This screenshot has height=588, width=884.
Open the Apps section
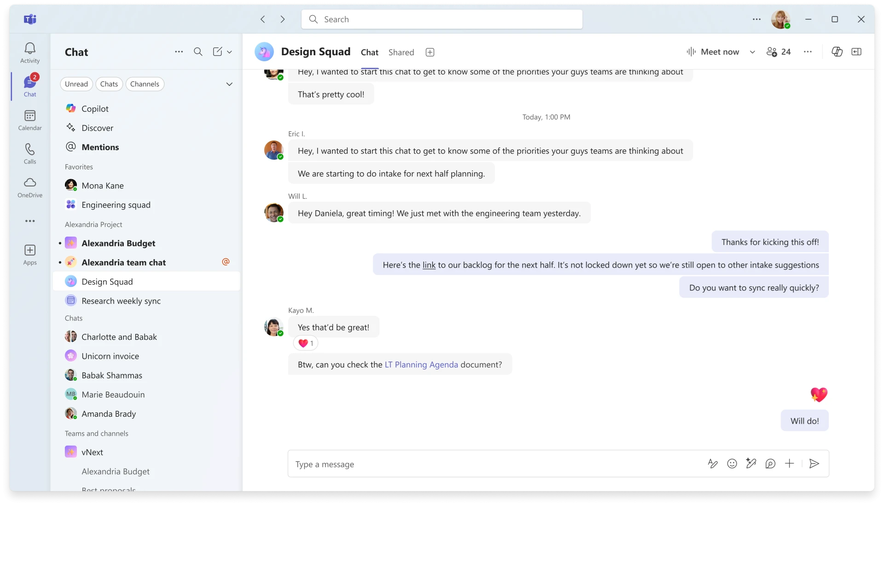click(x=29, y=255)
